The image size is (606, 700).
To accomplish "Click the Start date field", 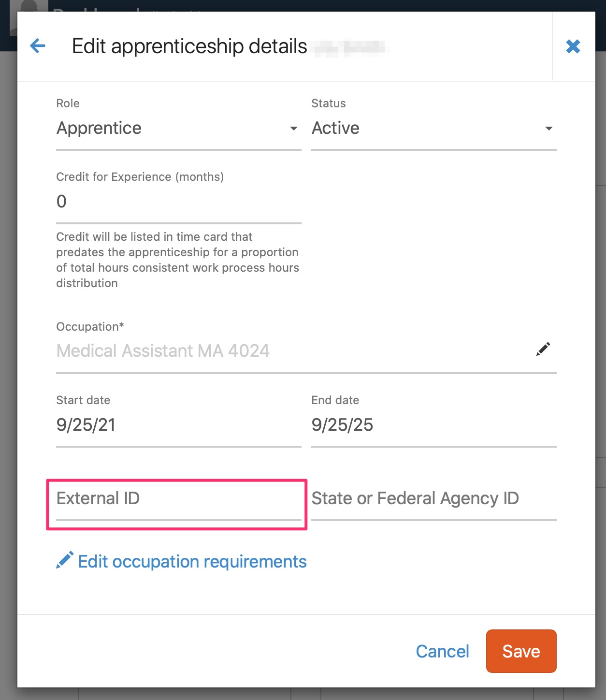I will (179, 425).
